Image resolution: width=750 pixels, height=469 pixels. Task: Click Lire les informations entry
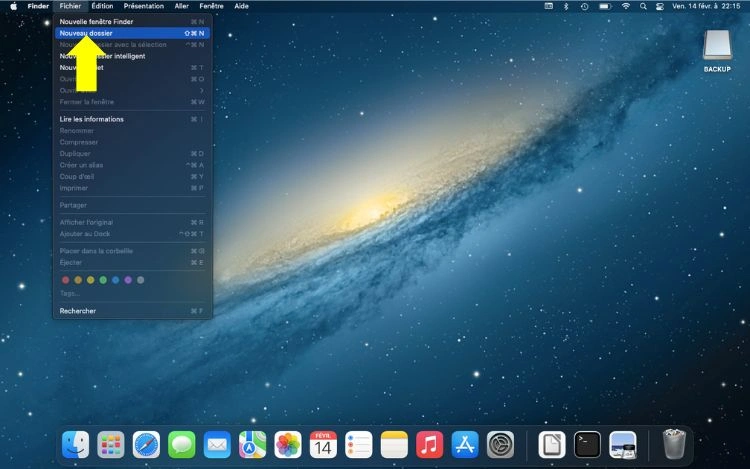pos(92,119)
